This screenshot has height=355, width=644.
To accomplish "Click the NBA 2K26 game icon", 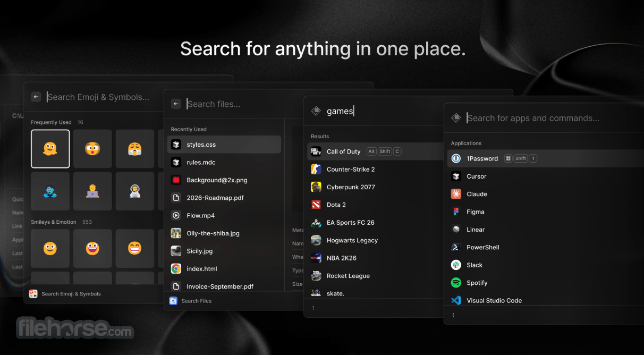I will 316,258.
